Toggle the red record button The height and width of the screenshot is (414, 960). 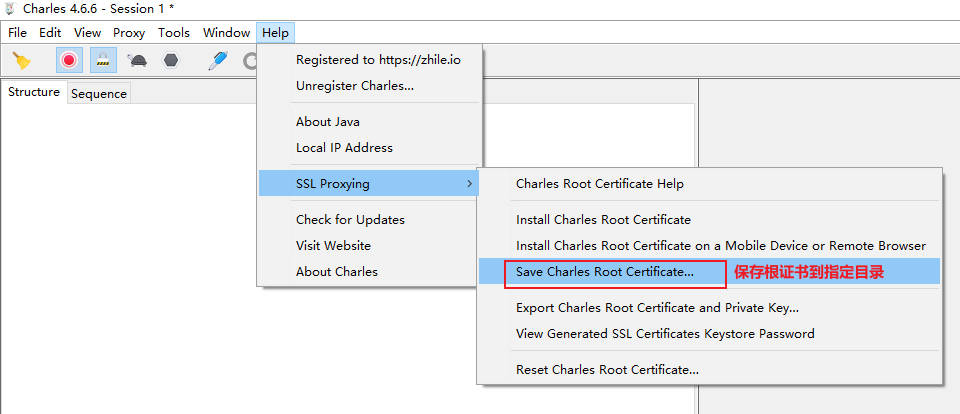coord(69,60)
